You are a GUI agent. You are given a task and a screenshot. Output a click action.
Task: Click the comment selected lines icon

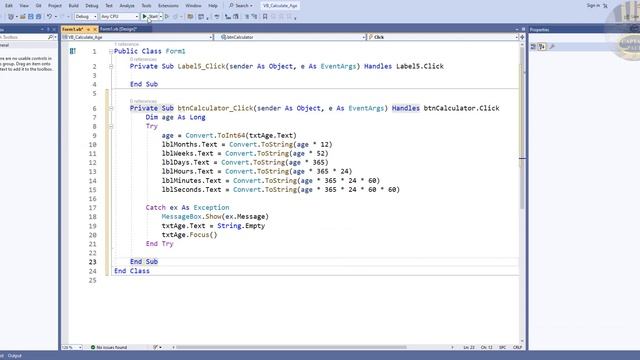[247, 17]
